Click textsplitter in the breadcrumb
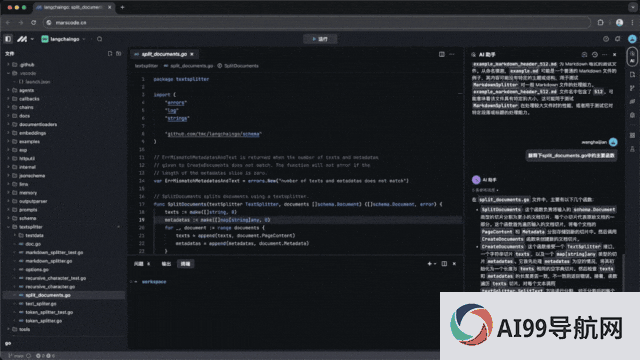640x360 pixels. click(x=146, y=66)
